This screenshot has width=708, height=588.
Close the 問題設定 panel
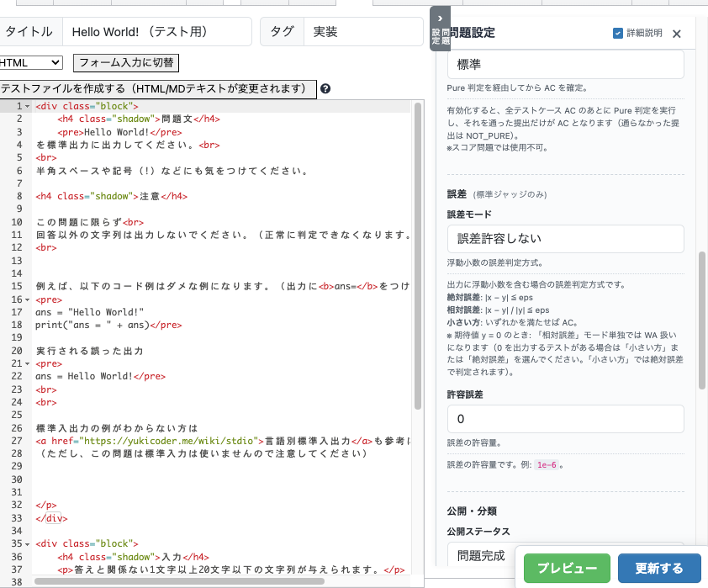676,34
